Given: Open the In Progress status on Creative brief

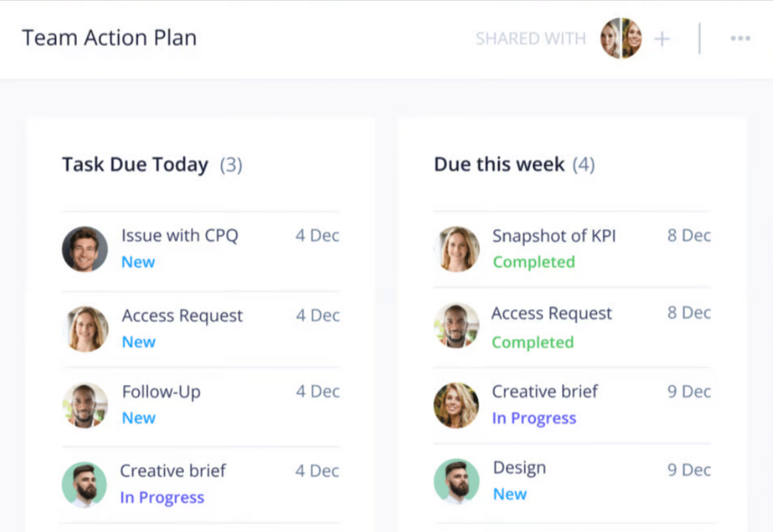Looking at the screenshot, I should (x=534, y=418).
